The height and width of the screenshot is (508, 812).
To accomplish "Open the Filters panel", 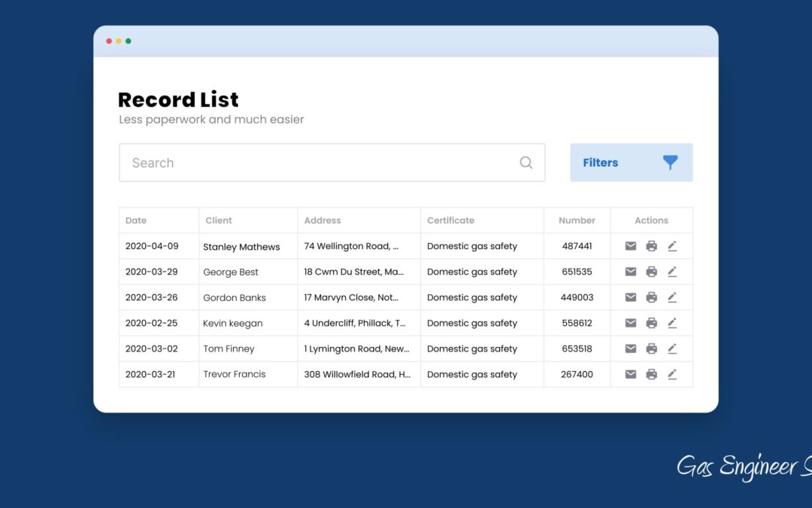I will click(600, 162).
